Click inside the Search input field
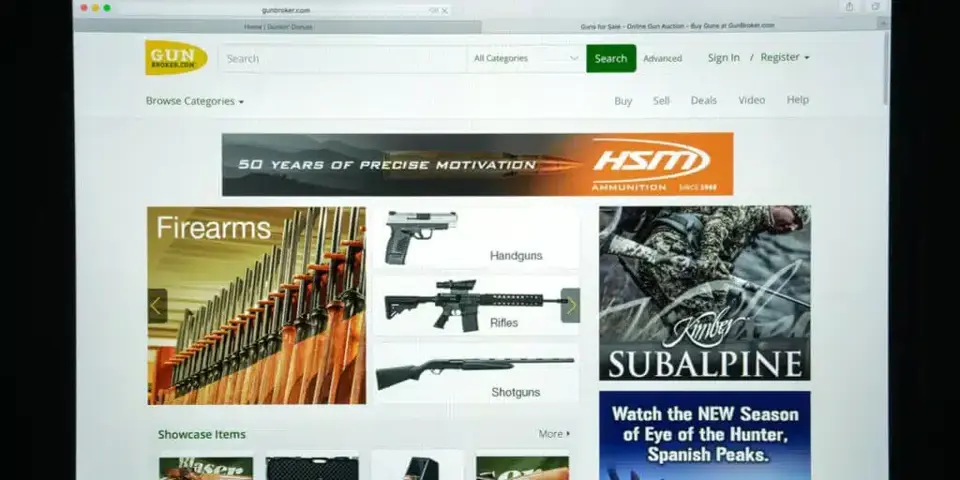 pos(342,59)
